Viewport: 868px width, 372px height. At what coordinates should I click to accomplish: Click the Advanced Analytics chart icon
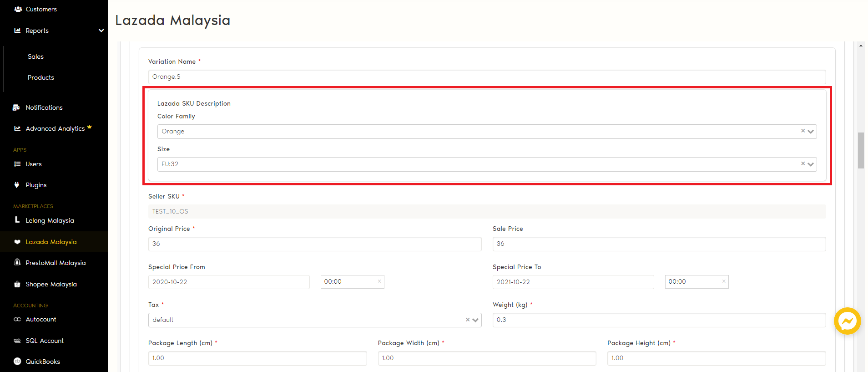[17, 128]
